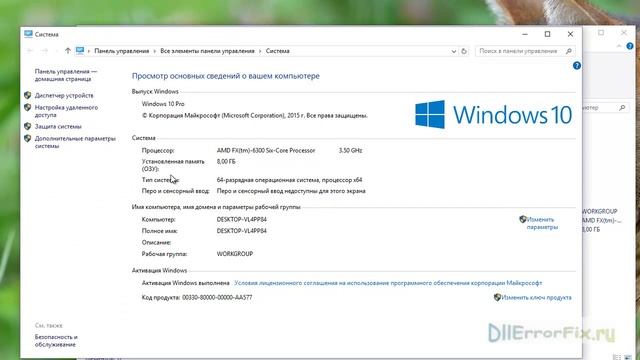Image resolution: width=640 pixels, height=360 pixels.
Task: Click the forward navigation arrow
Action: (x=44, y=51)
